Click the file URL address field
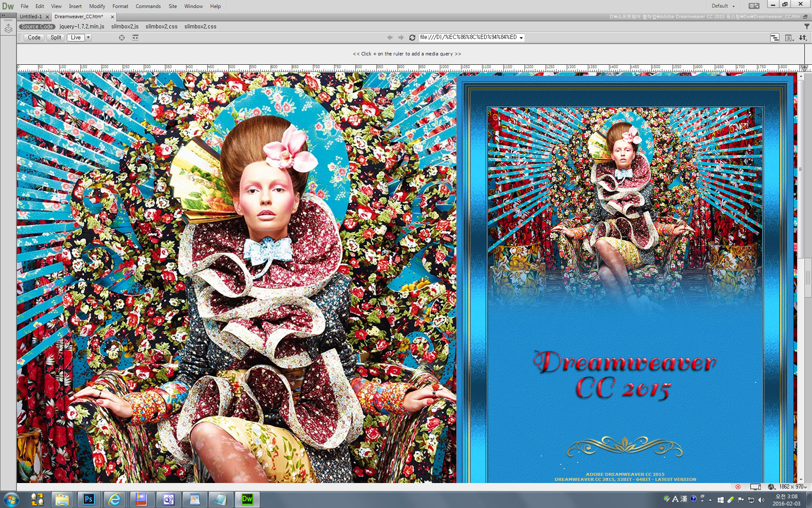This screenshot has height=508, width=812. tap(468, 37)
